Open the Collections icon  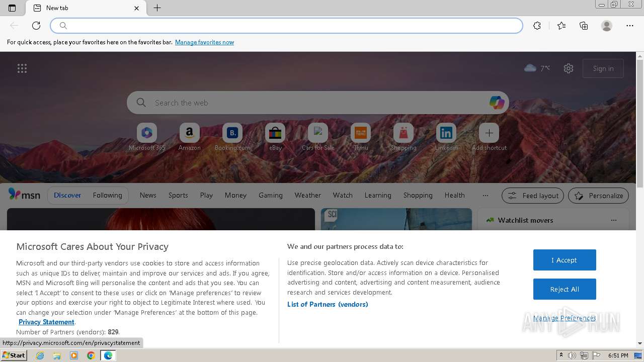(x=584, y=26)
